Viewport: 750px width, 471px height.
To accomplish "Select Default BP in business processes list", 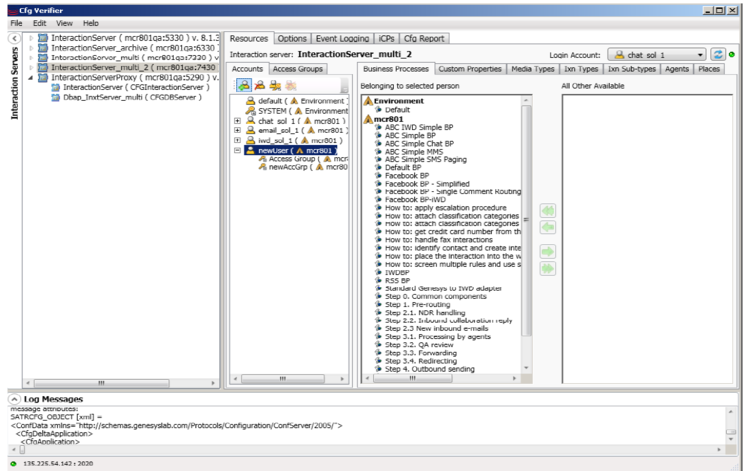I will point(403,167).
